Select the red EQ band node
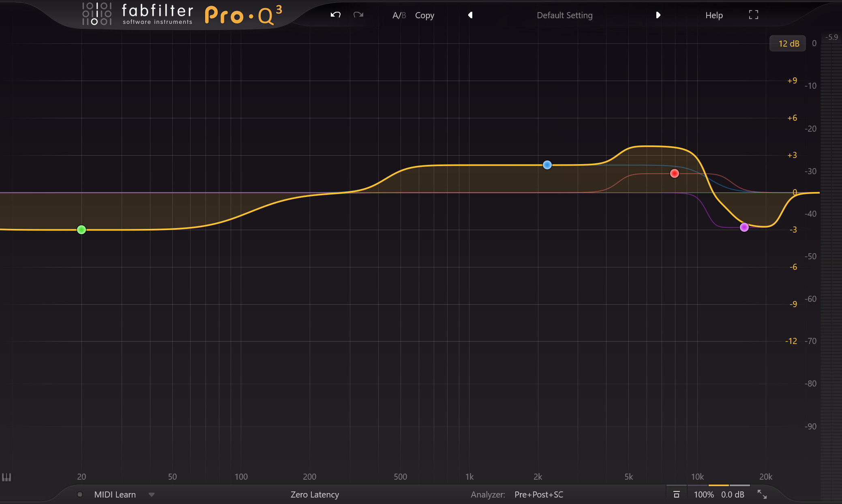The image size is (842, 504). (675, 173)
